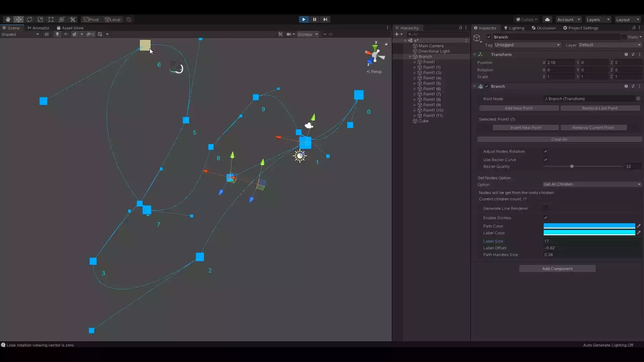Select the Rotate tool
The image size is (644, 362).
[30, 19]
